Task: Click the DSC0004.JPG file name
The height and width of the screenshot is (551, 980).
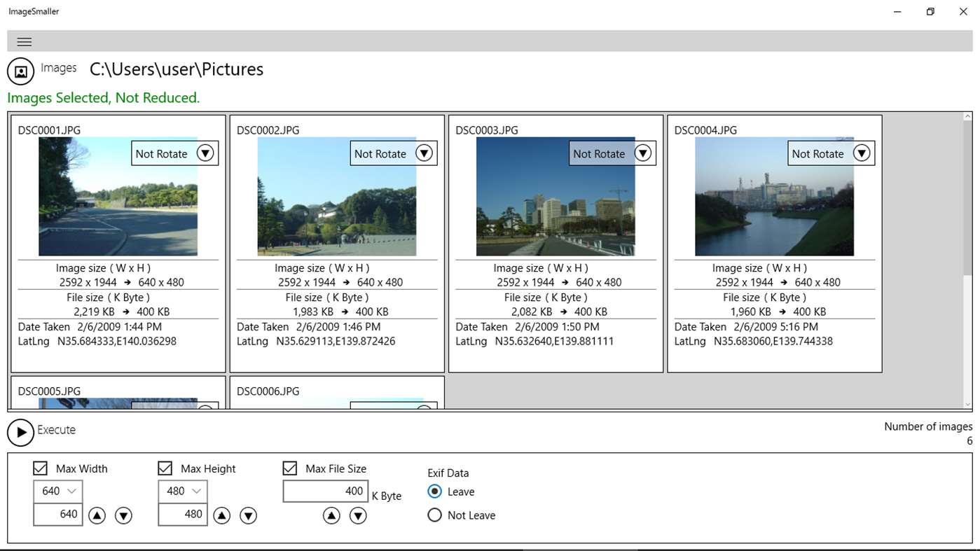Action: [705, 130]
